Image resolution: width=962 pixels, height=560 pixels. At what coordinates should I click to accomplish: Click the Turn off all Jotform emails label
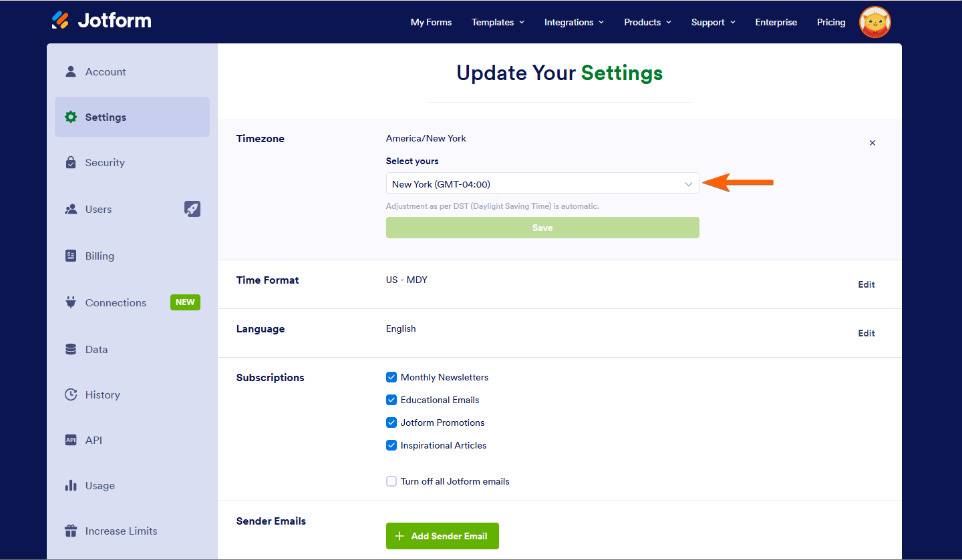pos(455,481)
